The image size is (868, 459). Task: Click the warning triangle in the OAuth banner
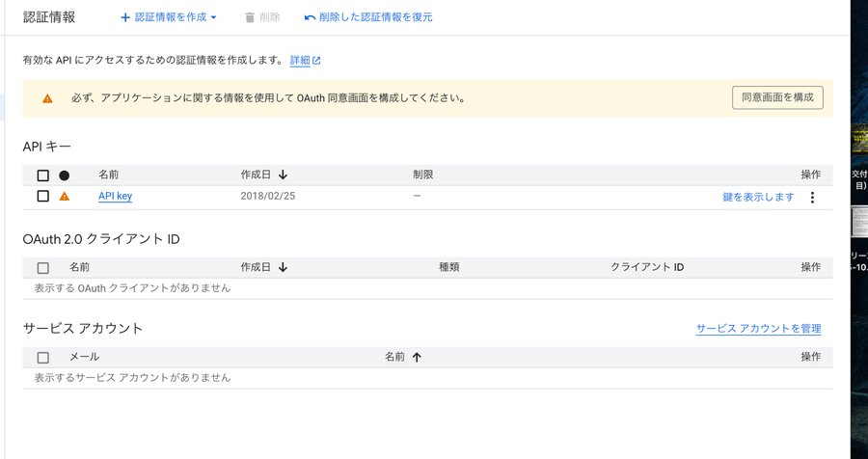47,98
